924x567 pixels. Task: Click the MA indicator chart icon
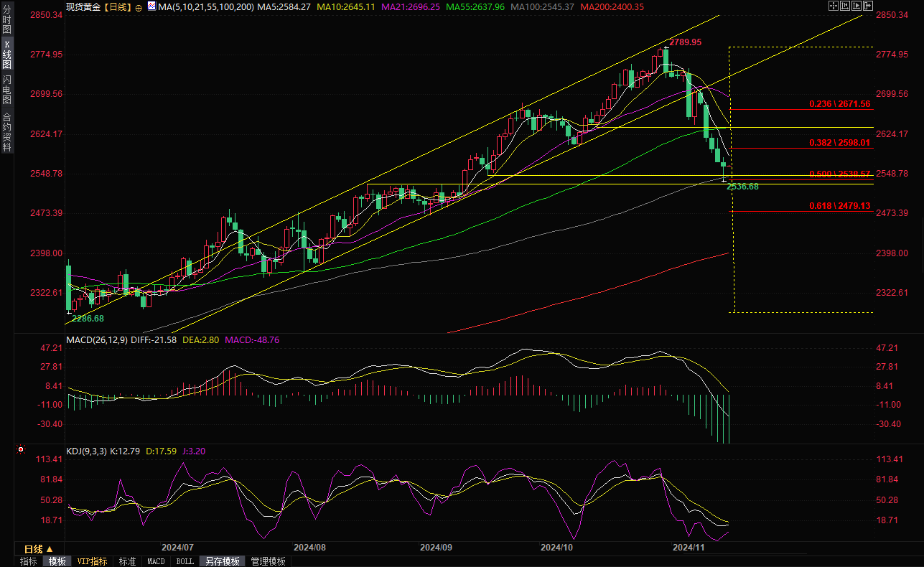click(x=151, y=6)
